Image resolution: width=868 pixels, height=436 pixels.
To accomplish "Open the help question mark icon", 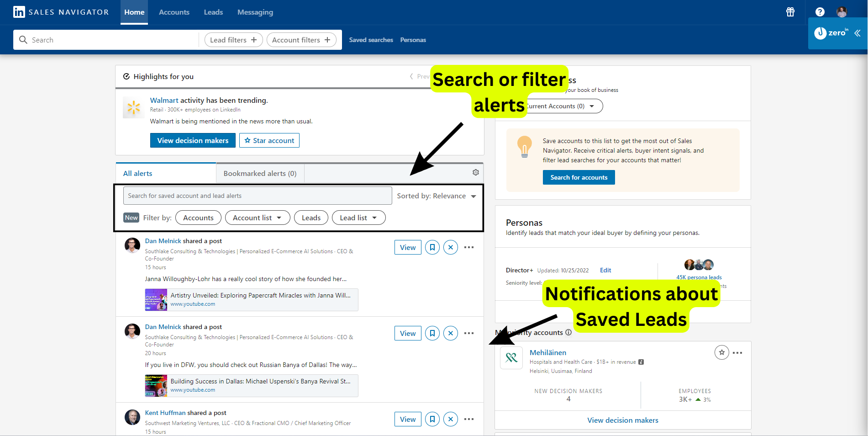I will 820,12.
